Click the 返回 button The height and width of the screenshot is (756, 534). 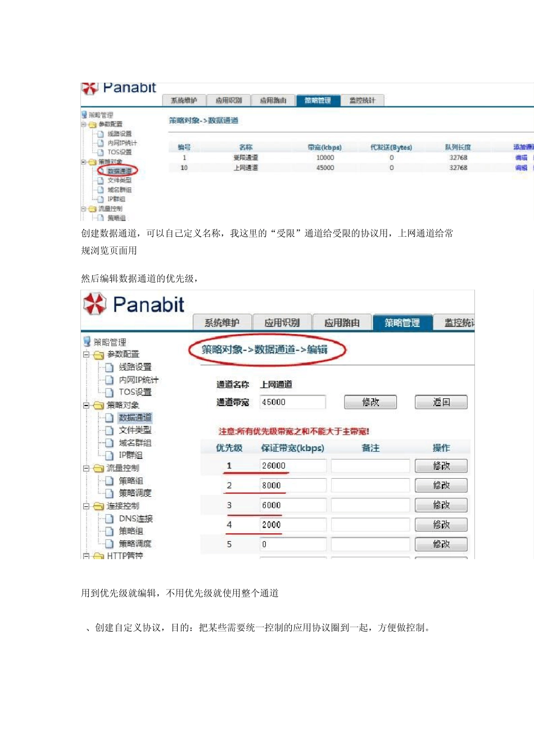[x=441, y=402]
